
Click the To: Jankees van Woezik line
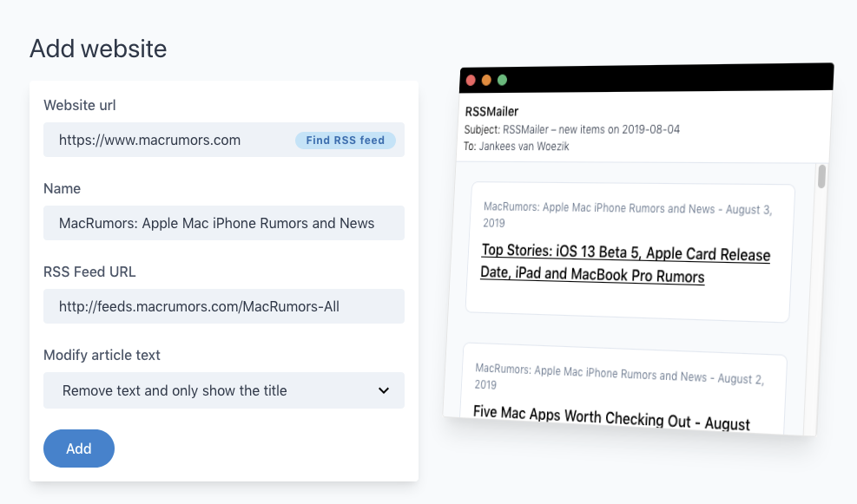(x=516, y=147)
